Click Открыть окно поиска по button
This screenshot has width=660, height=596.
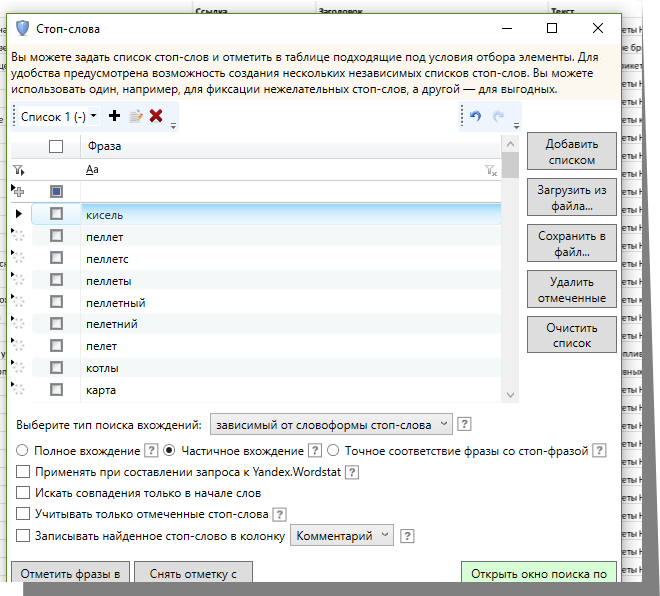pyautogui.click(x=539, y=572)
